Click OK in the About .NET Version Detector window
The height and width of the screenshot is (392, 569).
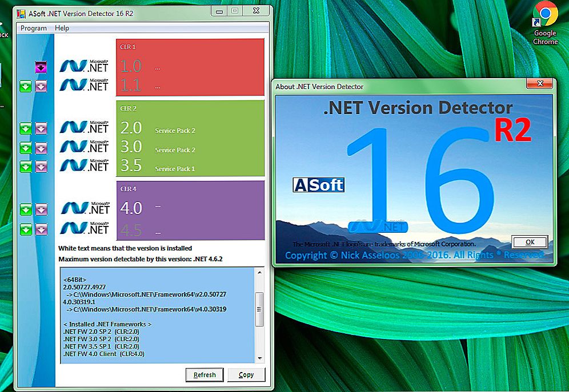pos(530,242)
